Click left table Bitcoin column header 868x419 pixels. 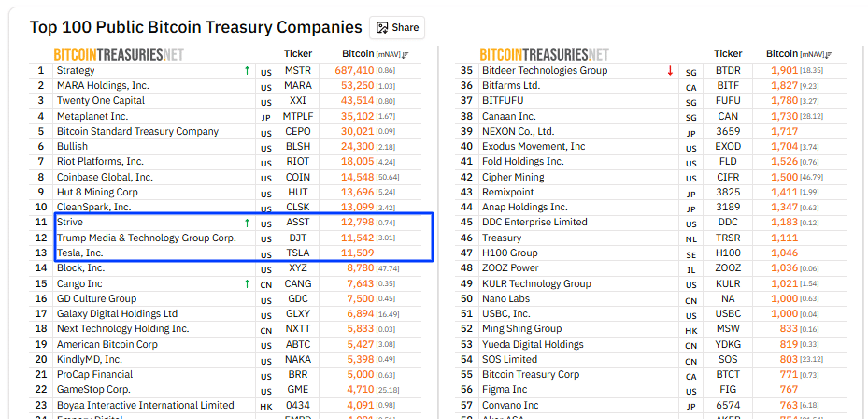(358, 53)
